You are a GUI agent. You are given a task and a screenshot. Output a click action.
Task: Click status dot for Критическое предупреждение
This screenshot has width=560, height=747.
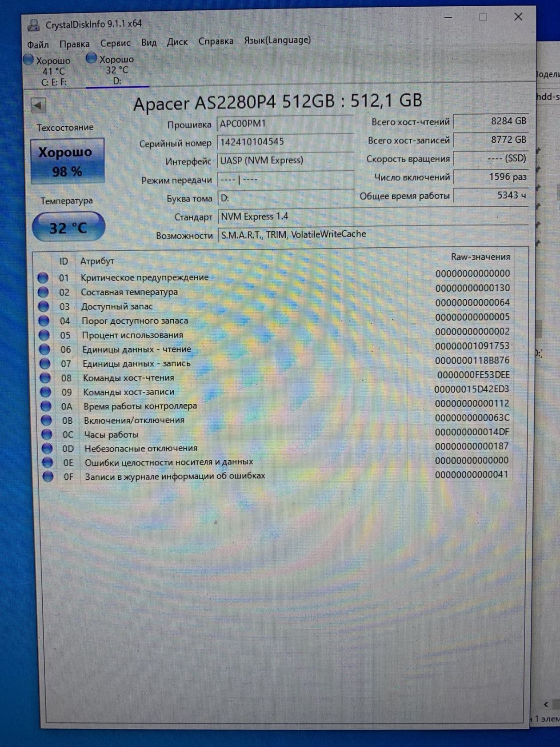43,278
